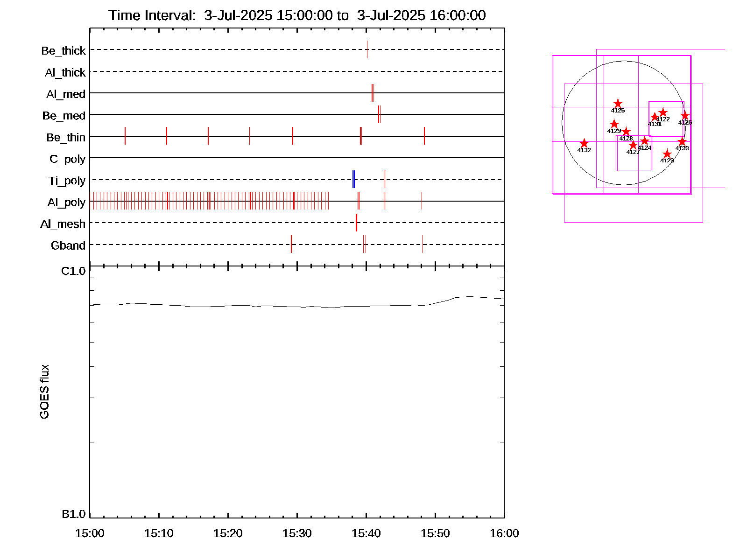Screen dimensions: 747x560
Task: Click the star above label 4126
Action: click(685, 116)
